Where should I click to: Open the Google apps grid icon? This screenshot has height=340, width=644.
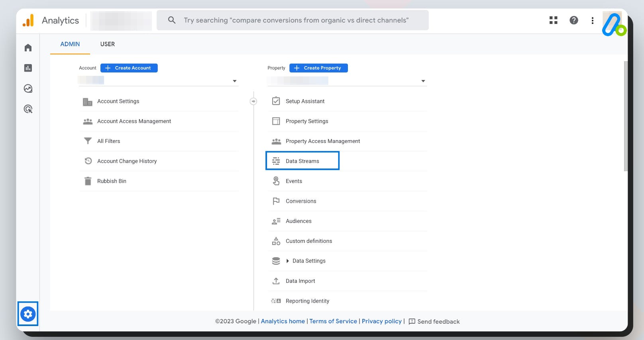(553, 20)
